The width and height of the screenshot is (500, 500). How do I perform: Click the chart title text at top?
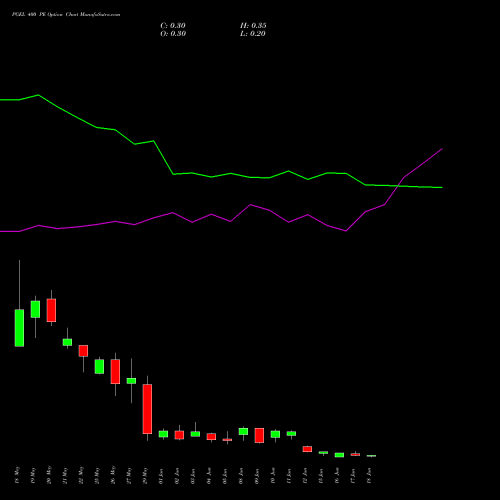(x=66, y=15)
